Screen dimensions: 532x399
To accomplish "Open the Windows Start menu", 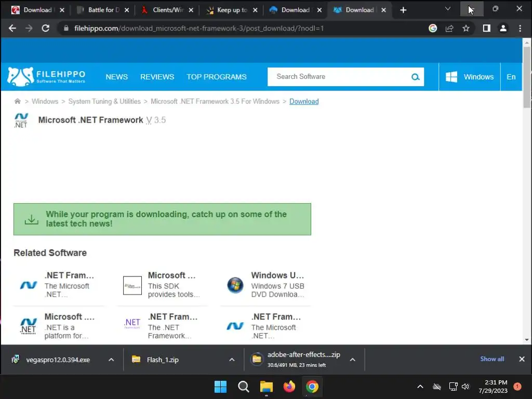I will click(x=220, y=387).
